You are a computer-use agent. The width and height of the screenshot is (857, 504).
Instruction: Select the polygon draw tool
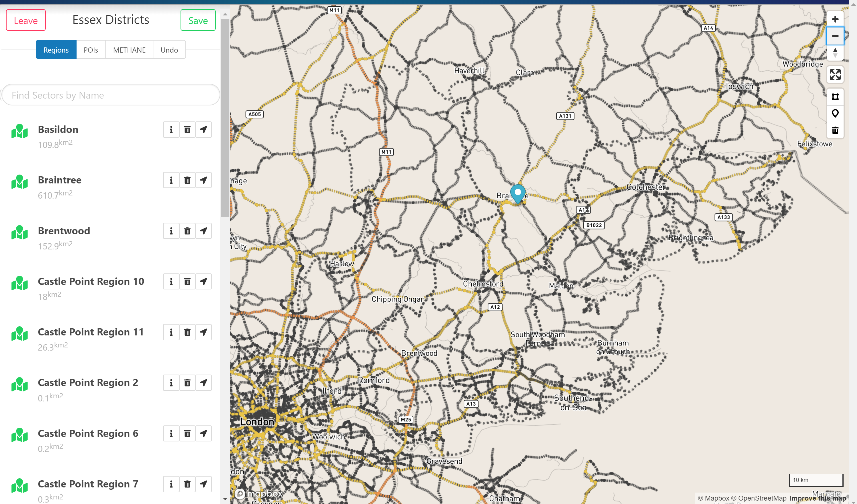click(x=835, y=97)
